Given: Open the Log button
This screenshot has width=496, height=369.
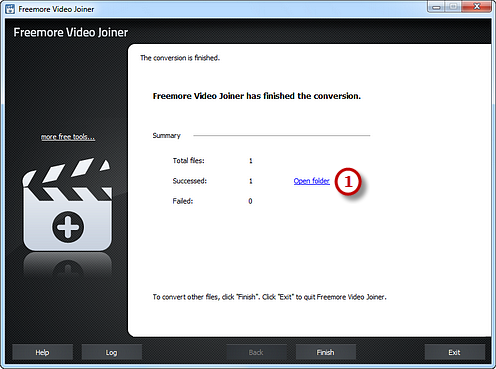Looking at the screenshot, I should tap(111, 352).
